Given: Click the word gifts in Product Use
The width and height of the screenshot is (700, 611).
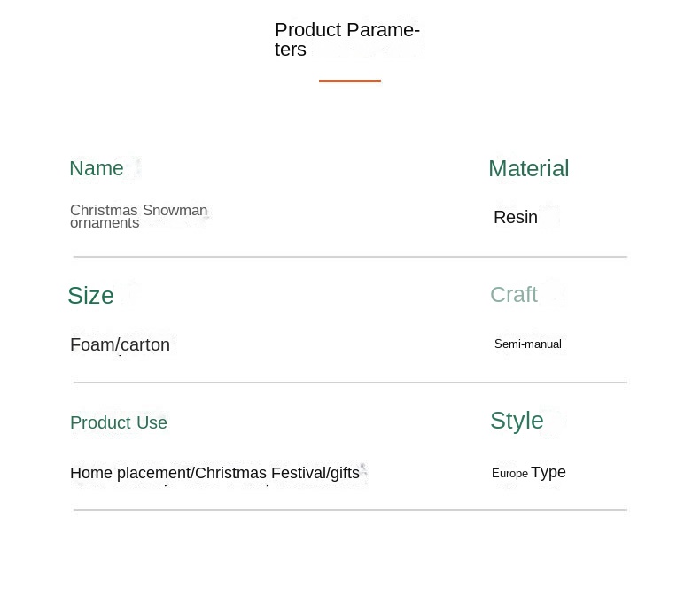Looking at the screenshot, I should (x=345, y=473).
